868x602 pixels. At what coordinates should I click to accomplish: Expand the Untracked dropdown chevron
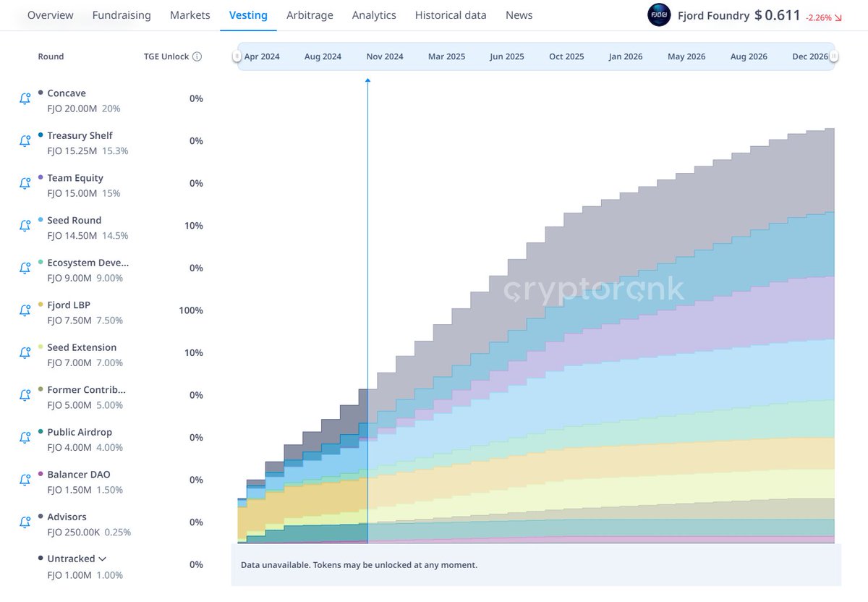102,559
